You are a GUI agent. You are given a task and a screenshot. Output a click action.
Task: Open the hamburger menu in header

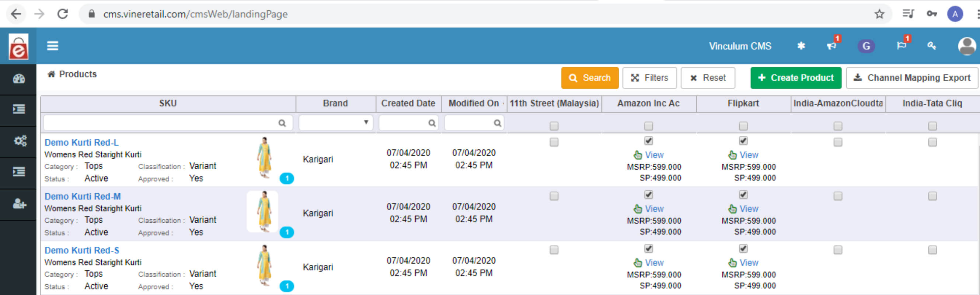pos(52,46)
